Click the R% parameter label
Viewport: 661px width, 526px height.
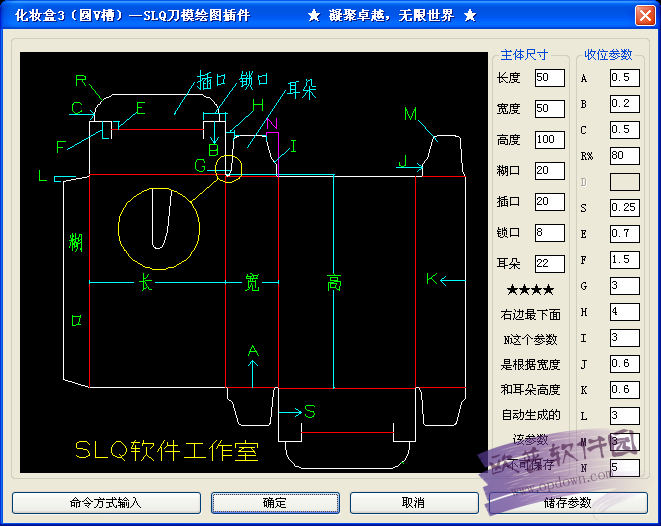(587, 156)
